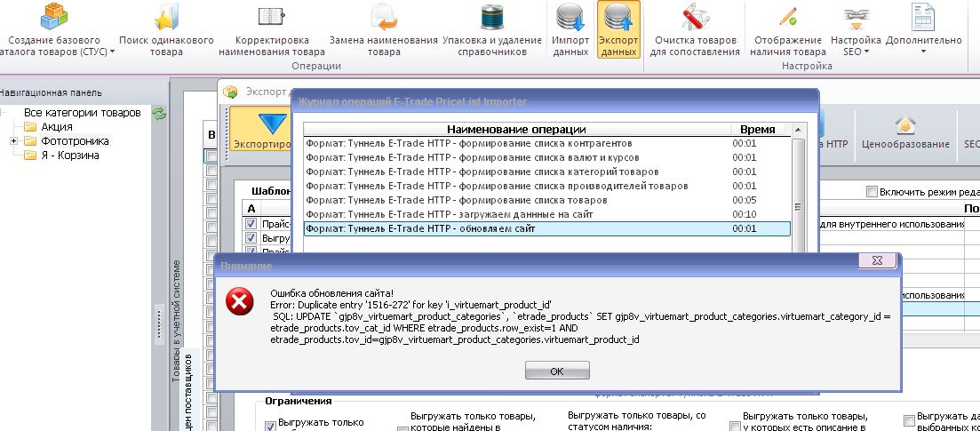Open Очистка товаров для сопоставления
The width and height of the screenshot is (980, 431).
tap(695, 30)
